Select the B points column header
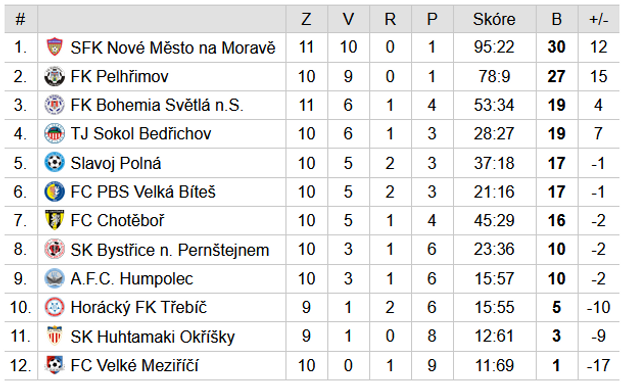The height and width of the screenshot is (382, 624). [556, 19]
